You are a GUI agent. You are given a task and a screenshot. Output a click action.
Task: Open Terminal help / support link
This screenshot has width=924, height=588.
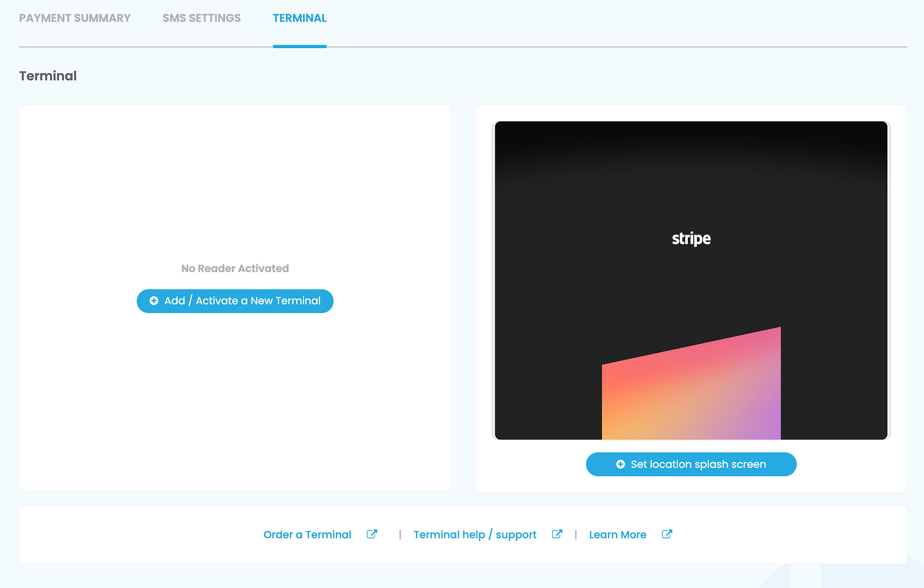pos(475,535)
